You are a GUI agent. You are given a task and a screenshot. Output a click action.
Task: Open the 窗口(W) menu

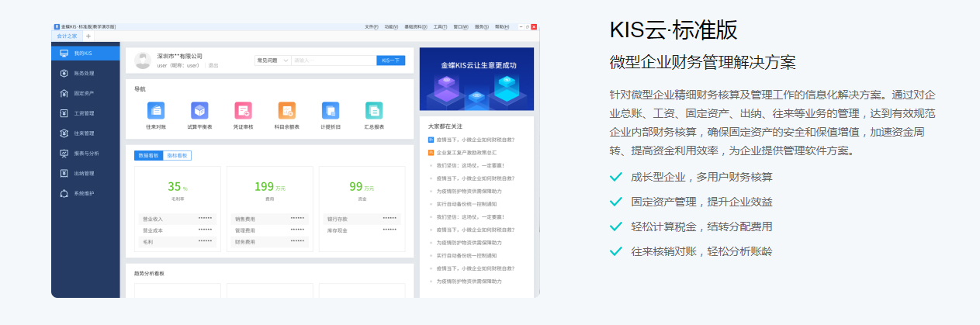point(461,26)
